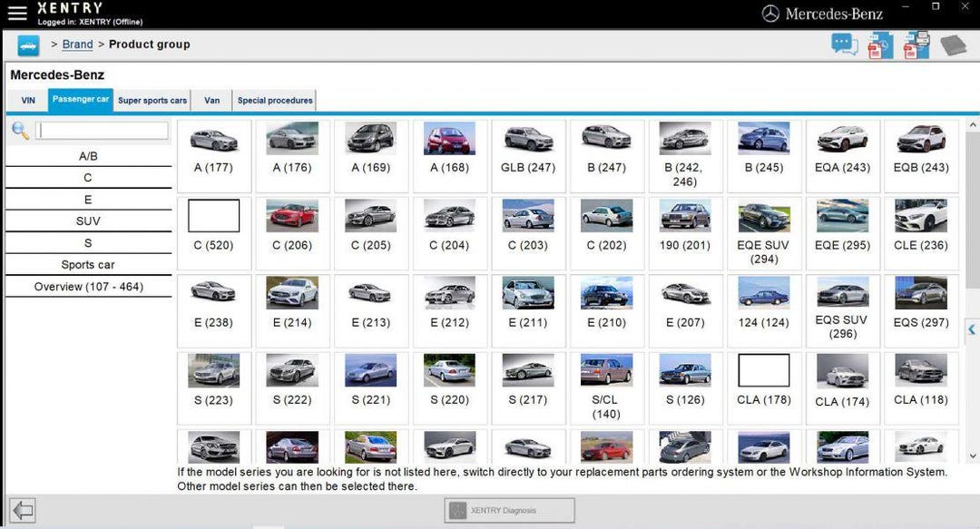This screenshot has height=529, width=980.
Task: Open the print diagnostic report icon
Action: click(x=914, y=44)
